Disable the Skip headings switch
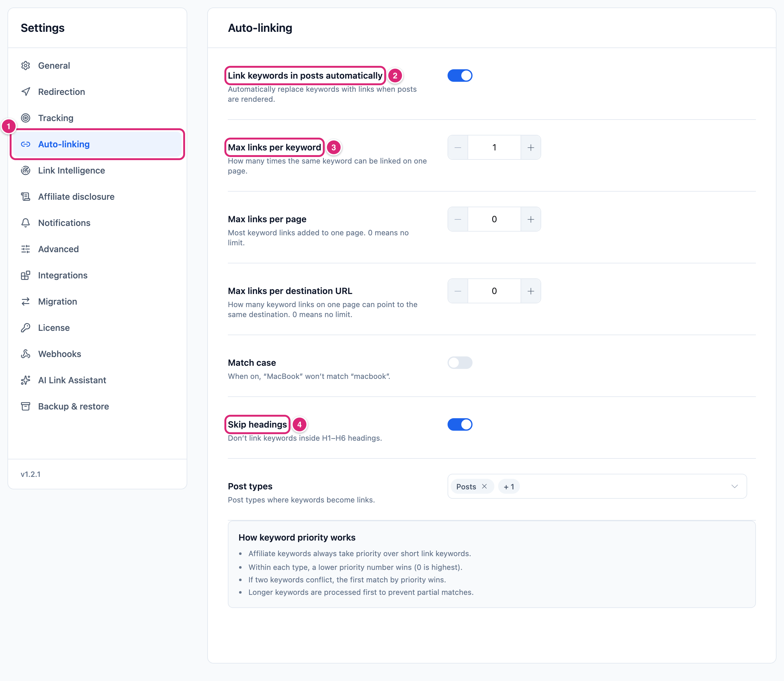Screen dimensions: 784x681 (460, 424)
